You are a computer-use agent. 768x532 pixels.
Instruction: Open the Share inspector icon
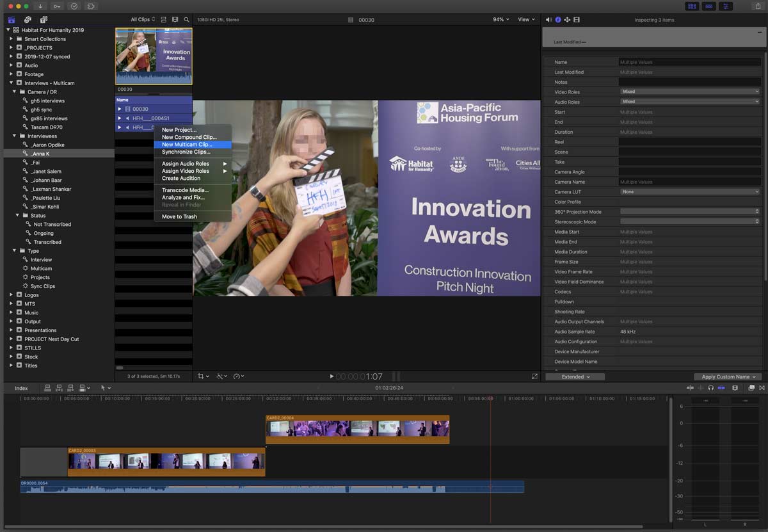tap(567, 20)
